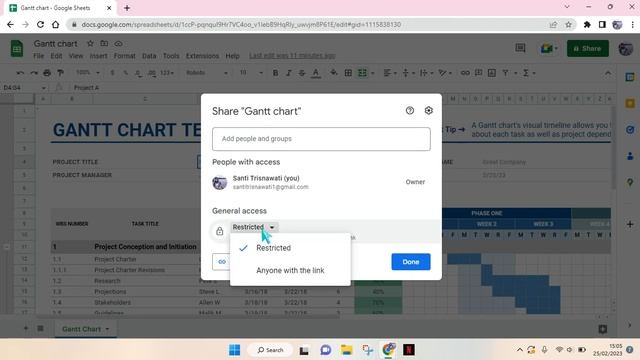Open the fill color picker
Screen dimensions: 640x360
point(334,73)
